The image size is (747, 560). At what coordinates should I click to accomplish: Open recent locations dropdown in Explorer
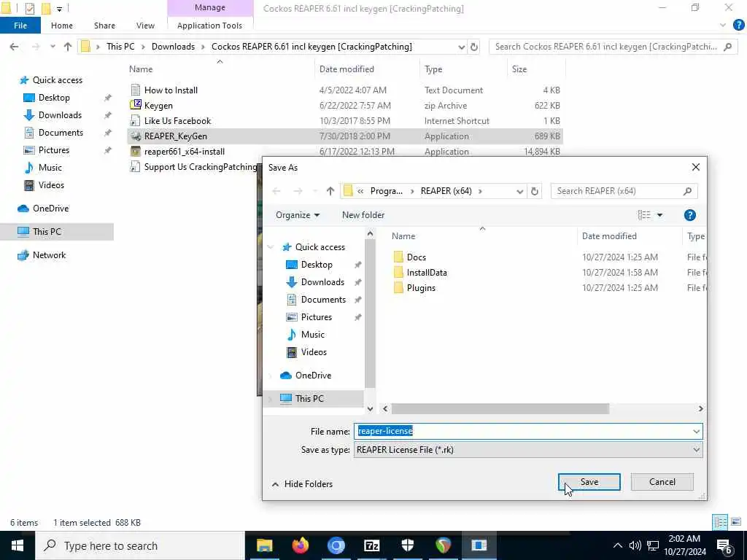pos(53,47)
